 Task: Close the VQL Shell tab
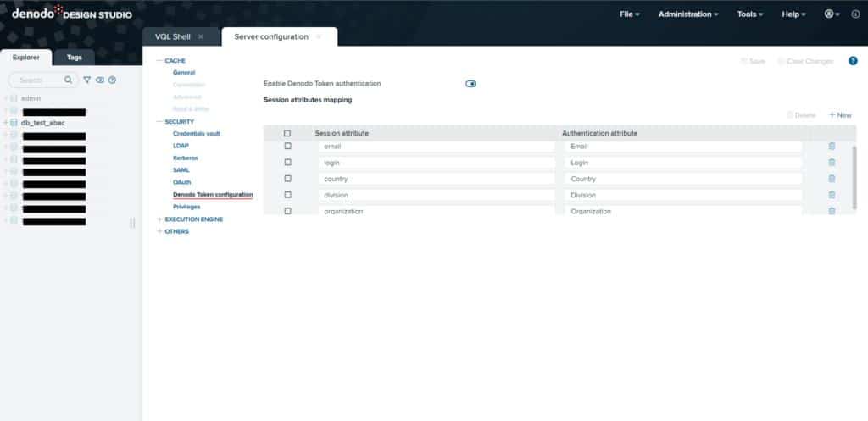[200, 36]
